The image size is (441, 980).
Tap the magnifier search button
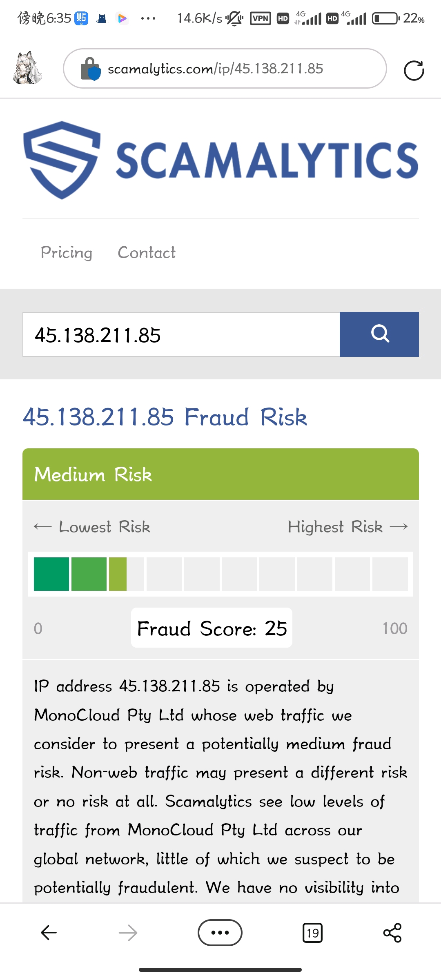[379, 334]
